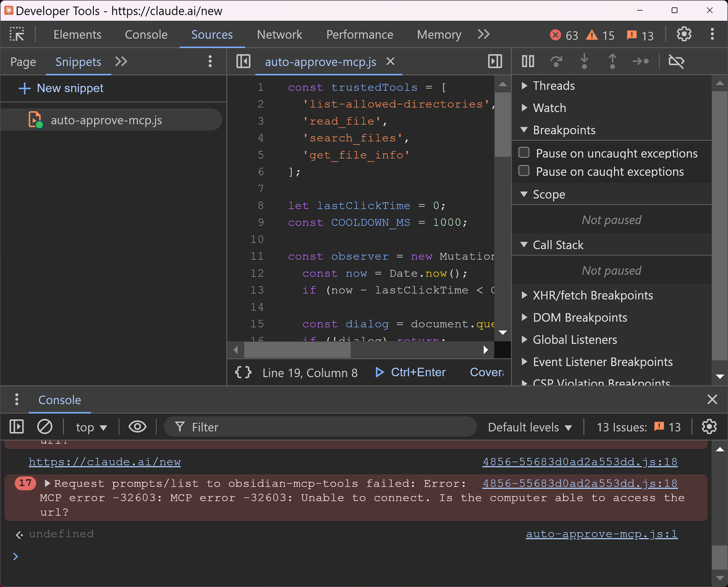728x587 pixels.
Task: Switch to the Memory tab
Action: click(x=439, y=35)
